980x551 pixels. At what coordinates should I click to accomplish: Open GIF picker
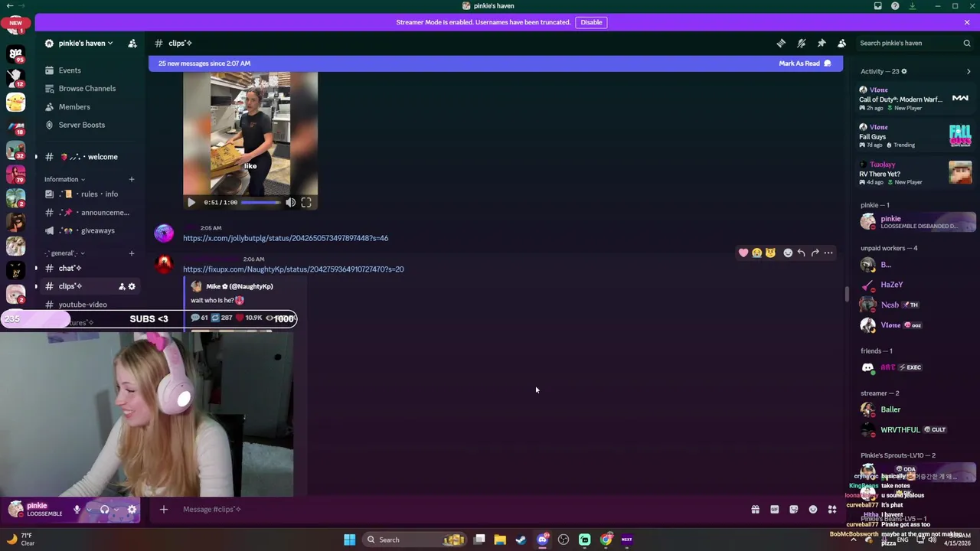click(774, 510)
